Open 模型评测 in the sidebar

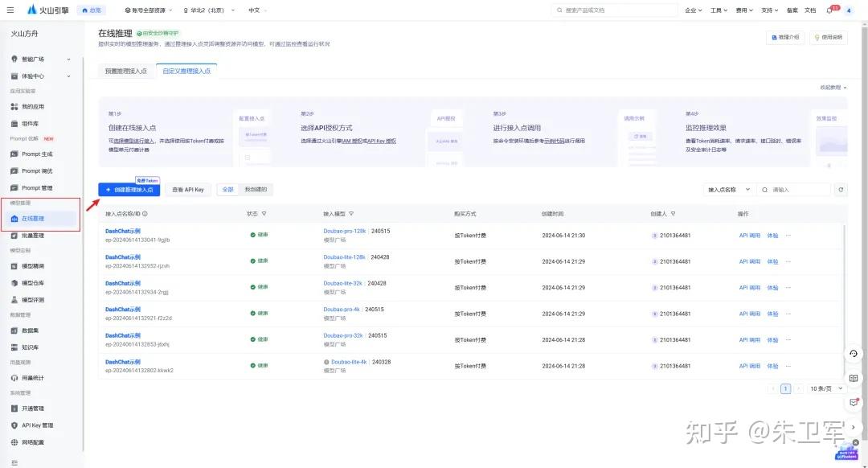[41, 300]
